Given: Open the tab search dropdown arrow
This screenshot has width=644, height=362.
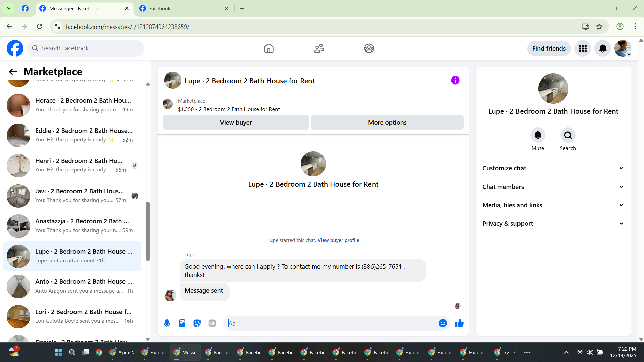Looking at the screenshot, I should [x=9, y=8].
